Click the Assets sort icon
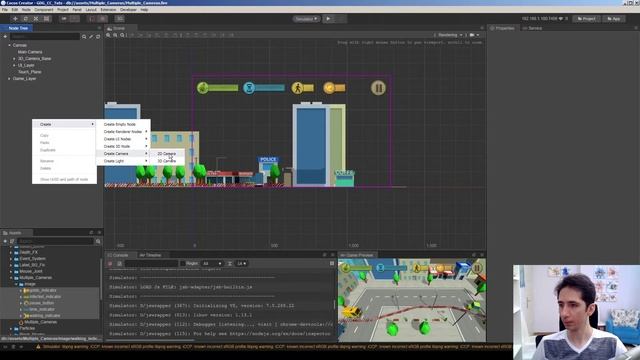Image resolution: width=640 pixels, height=360 pixels. coord(12,241)
